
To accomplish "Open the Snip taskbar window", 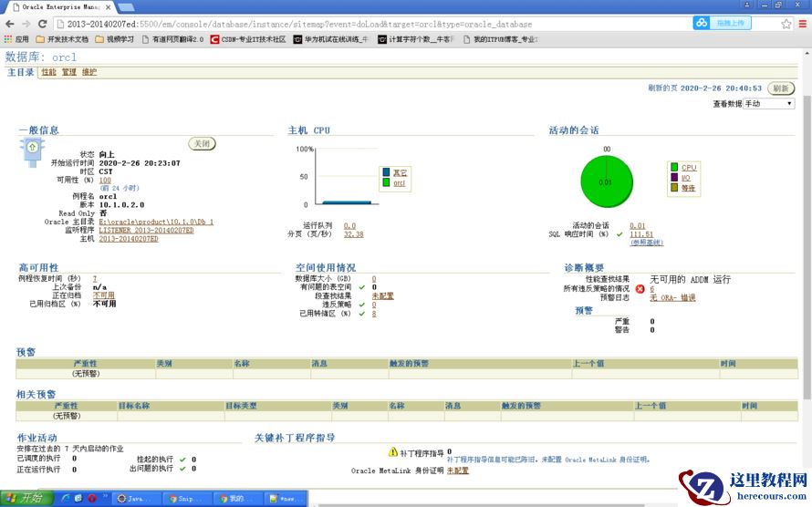I will 188,499.
